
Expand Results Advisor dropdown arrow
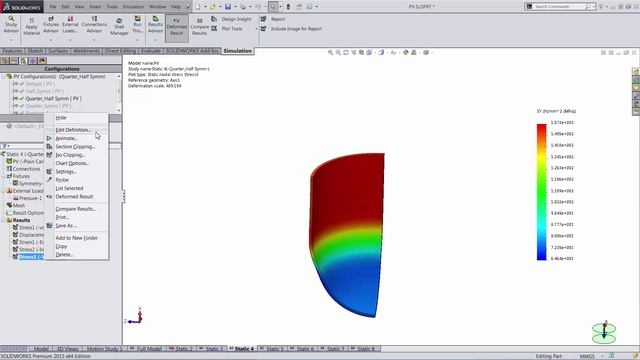[155, 40]
